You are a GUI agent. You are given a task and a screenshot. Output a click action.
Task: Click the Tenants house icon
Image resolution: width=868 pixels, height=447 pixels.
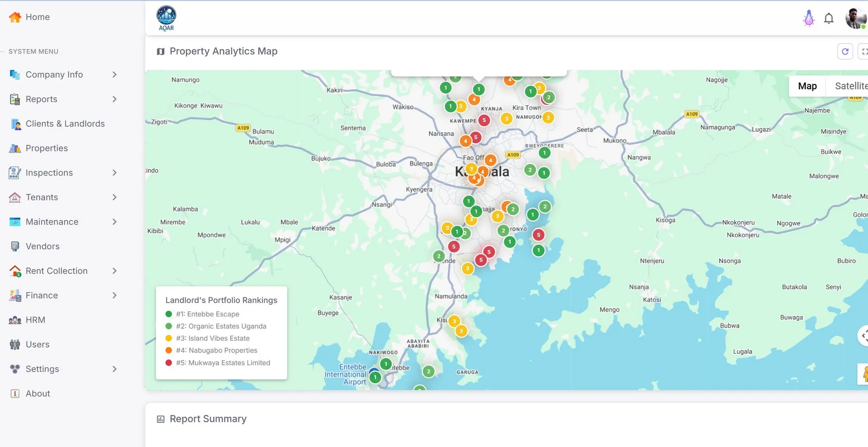(15, 197)
